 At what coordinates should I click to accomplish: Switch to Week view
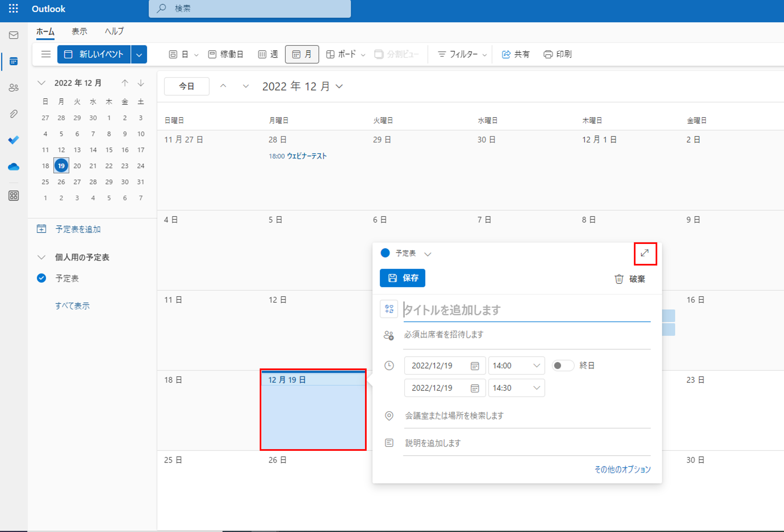268,54
